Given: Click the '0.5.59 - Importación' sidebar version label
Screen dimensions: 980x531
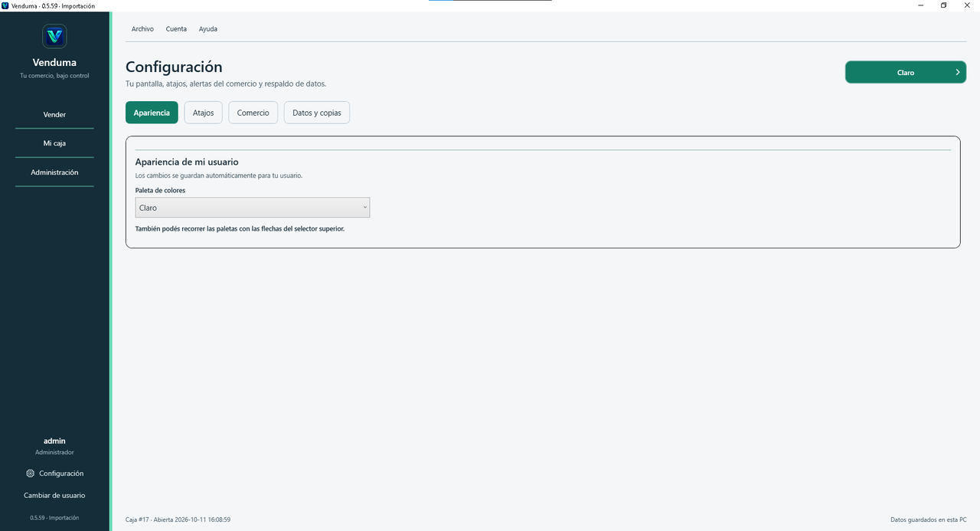Looking at the screenshot, I should (x=54, y=518).
